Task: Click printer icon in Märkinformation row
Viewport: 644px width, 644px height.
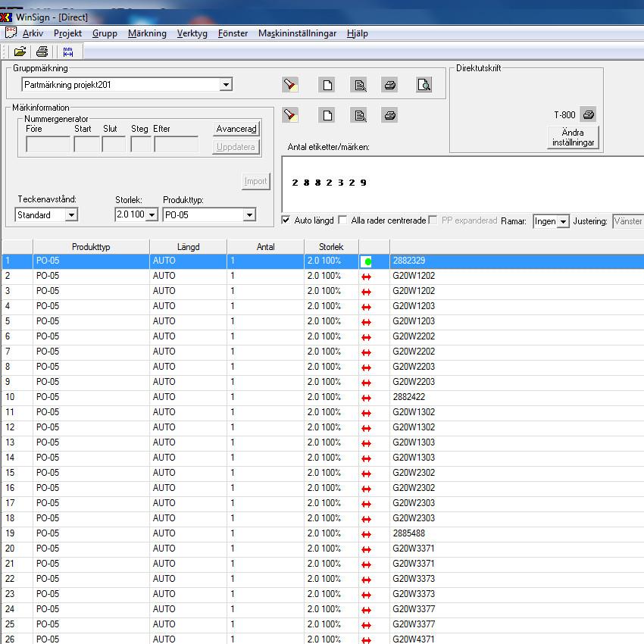Action: click(x=389, y=115)
